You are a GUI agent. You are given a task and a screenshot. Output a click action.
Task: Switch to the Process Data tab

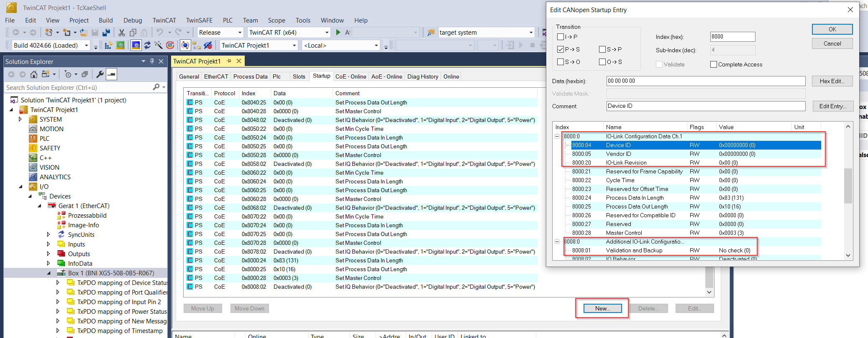[x=250, y=76]
